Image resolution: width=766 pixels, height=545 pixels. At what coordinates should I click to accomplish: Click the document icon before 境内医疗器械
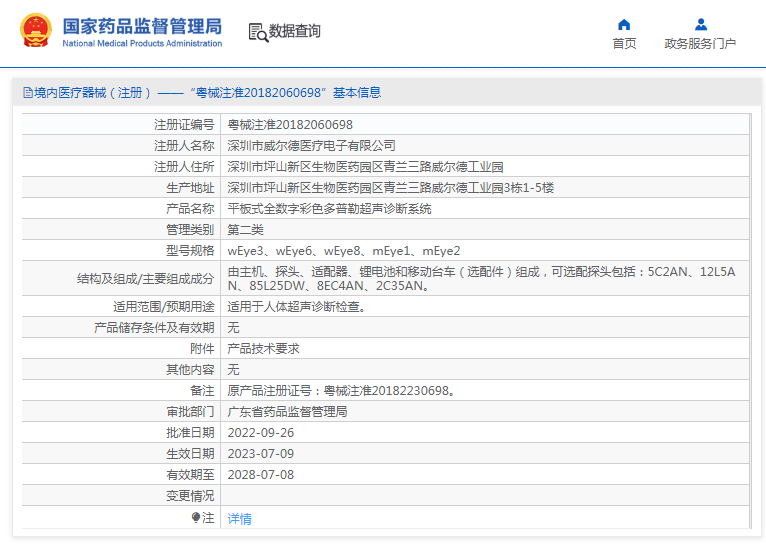tap(27, 93)
